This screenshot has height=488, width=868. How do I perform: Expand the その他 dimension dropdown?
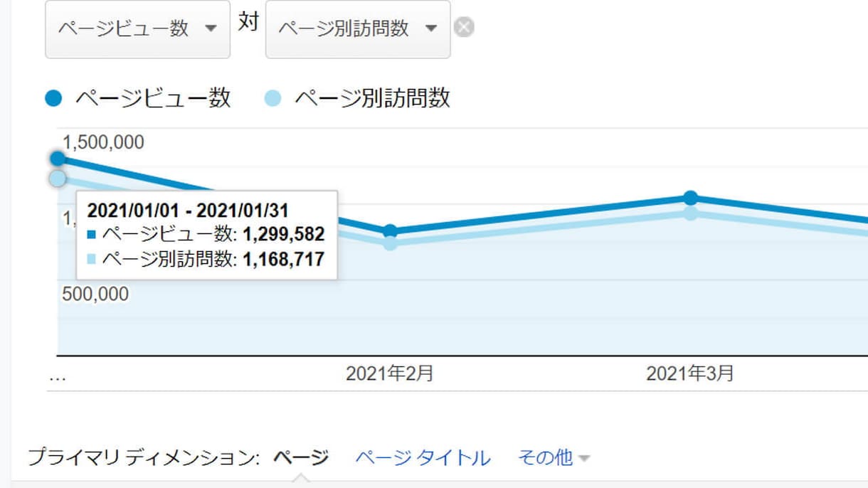point(554,457)
